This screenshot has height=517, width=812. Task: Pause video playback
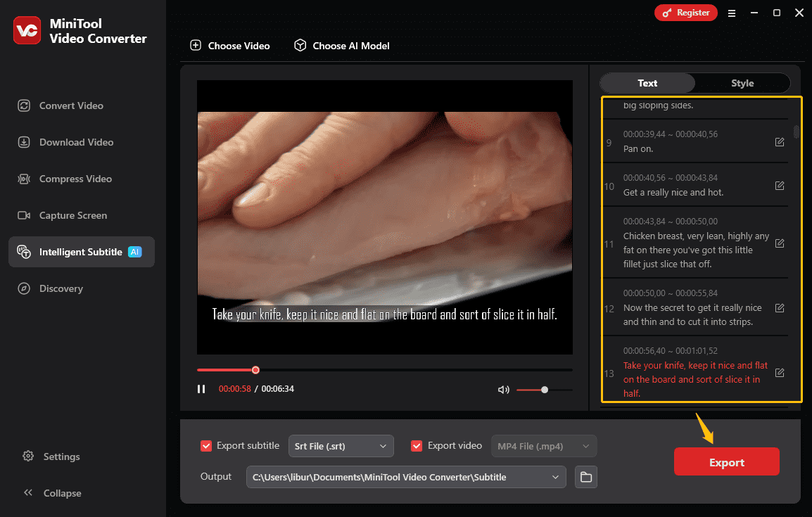(202, 388)
